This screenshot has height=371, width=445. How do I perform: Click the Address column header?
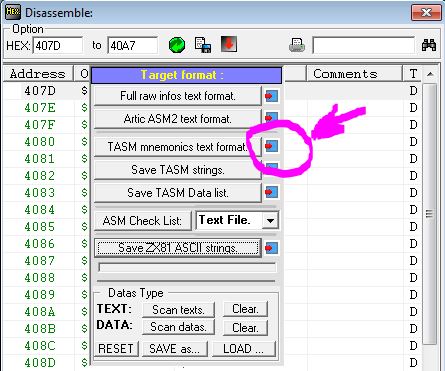(38, 74)
